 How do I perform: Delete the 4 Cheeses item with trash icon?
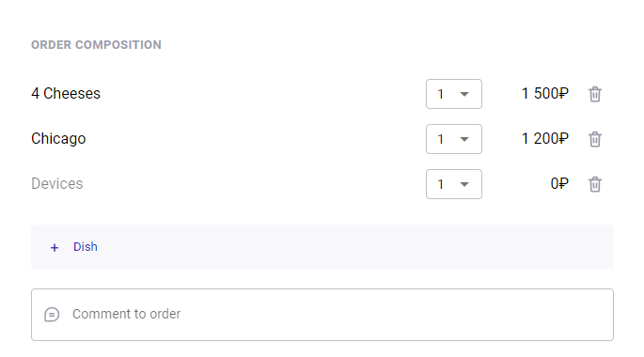tap(595, 94)
